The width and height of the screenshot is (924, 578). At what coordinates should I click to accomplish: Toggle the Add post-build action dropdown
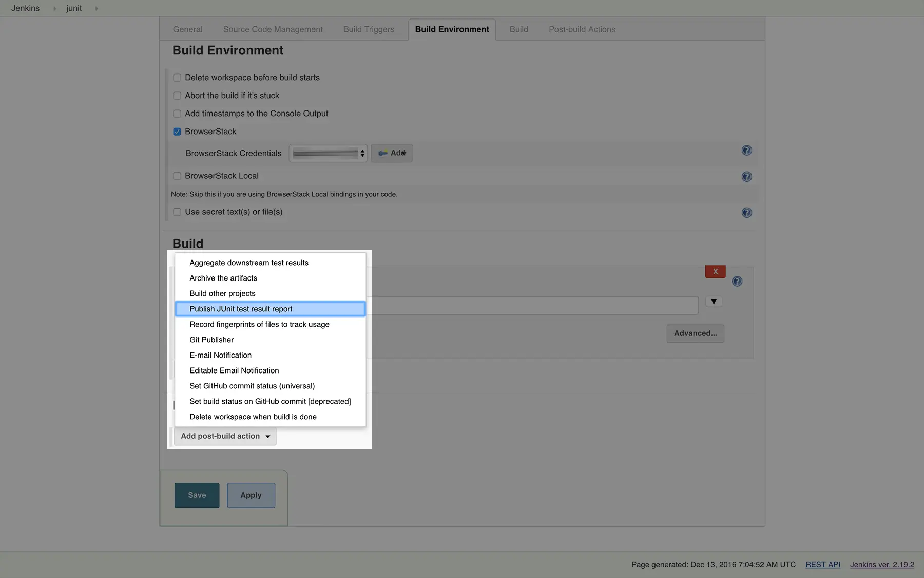[225, 436]
